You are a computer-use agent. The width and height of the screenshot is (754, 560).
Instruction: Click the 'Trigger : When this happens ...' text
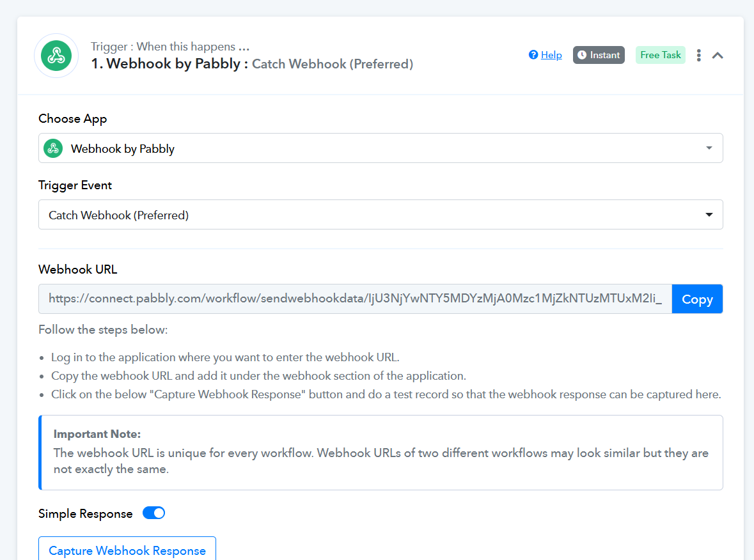pos(170,47)
